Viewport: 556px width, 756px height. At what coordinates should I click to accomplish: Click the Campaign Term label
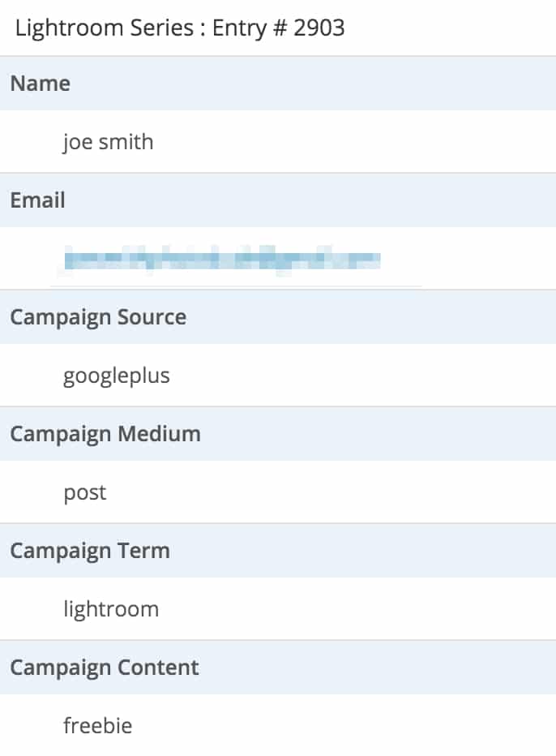[90, 551]
